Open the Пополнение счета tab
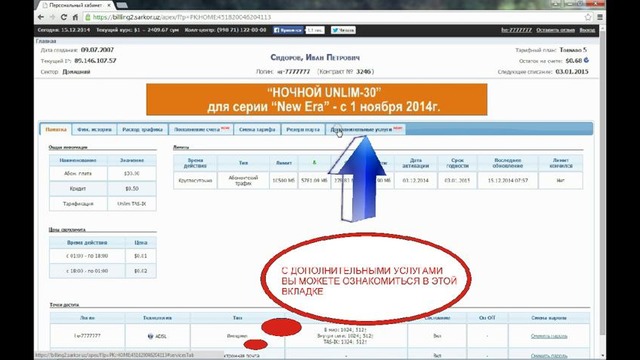 [x=201, y=129]
